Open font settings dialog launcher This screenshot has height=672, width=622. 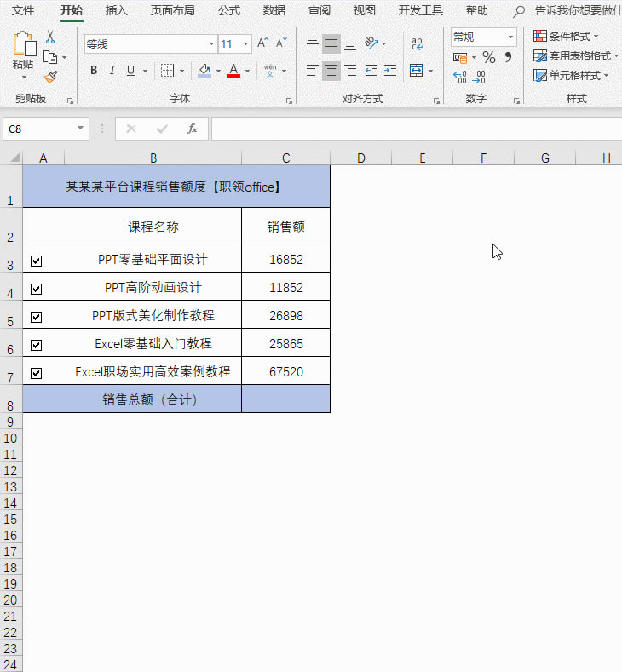[x=289, y=101]
